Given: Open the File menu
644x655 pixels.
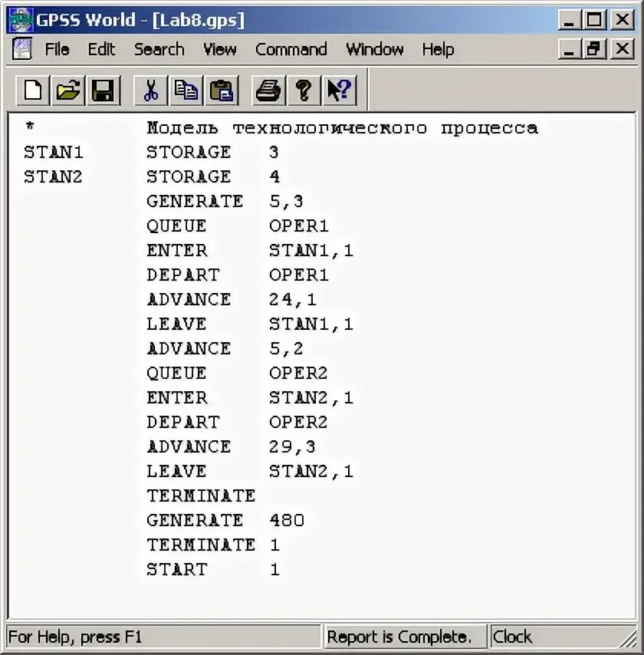Looking at the screenshot, I should tap(58, 49).
